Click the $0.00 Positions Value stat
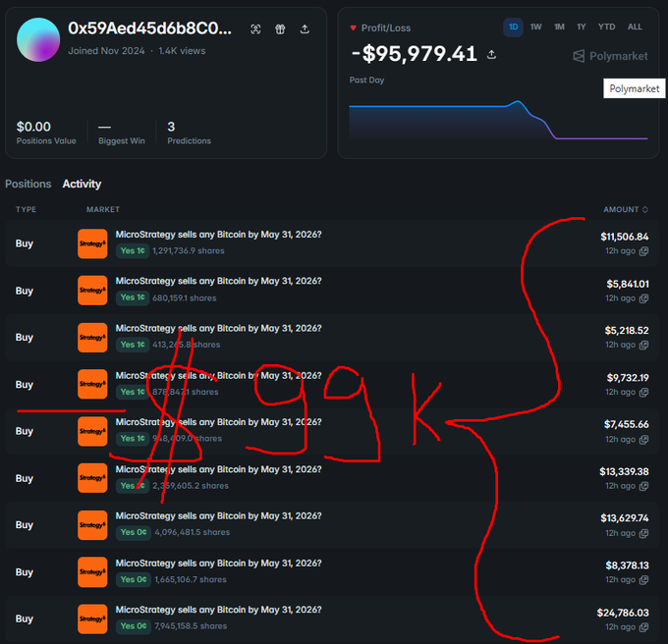The height and width of the screenshot is (644, 668). pyautogui.click(x=46, y=133)
